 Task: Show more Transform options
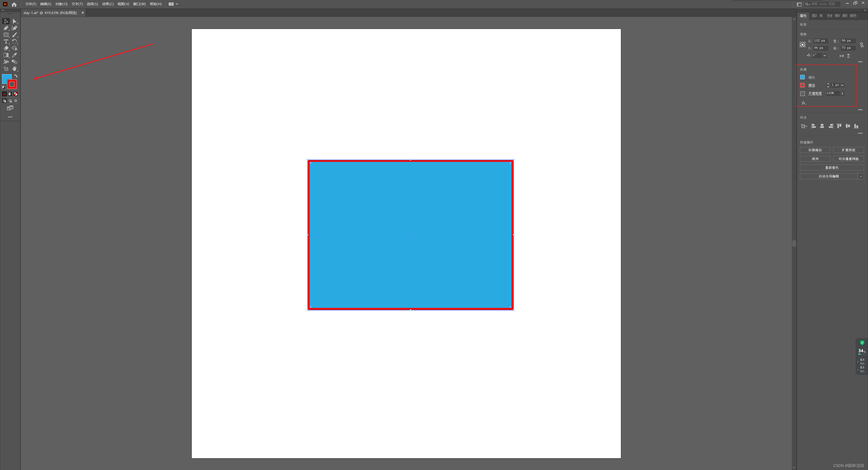(x=860, y=62)
